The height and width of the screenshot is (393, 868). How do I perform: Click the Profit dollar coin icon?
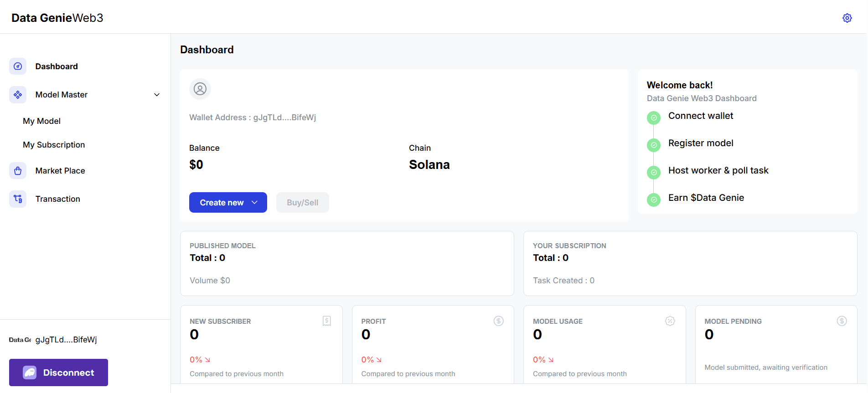pyautogui.click(x=499, y=321)
